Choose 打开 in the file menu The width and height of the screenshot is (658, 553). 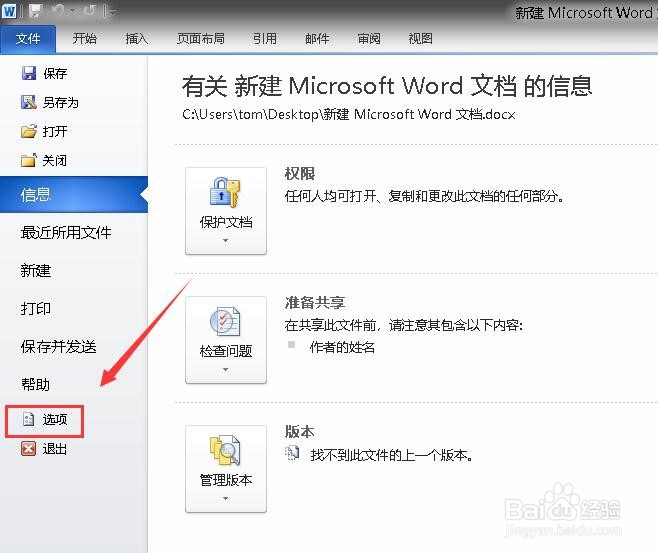click(55, 131)
